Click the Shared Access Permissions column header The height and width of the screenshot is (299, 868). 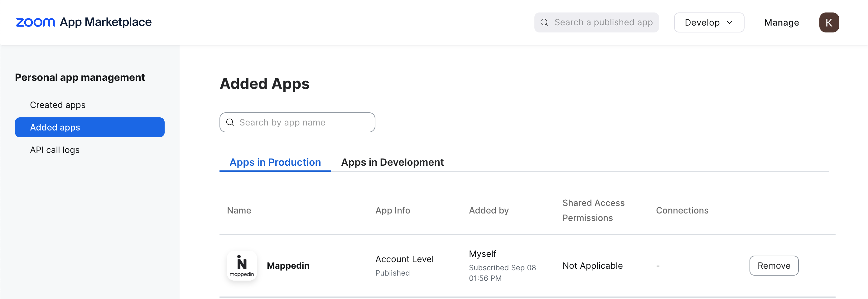(x=593, y=210)
